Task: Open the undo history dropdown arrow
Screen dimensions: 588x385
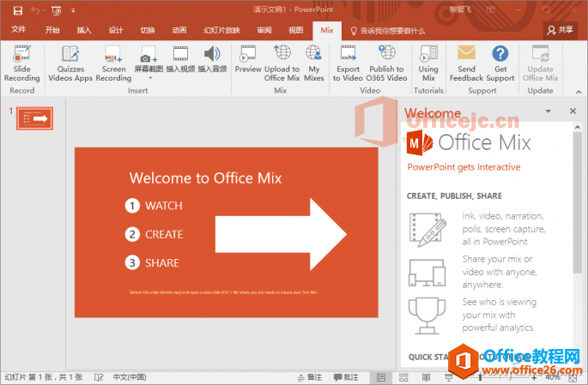Action: pyautogui.click(x=45, y=10)
